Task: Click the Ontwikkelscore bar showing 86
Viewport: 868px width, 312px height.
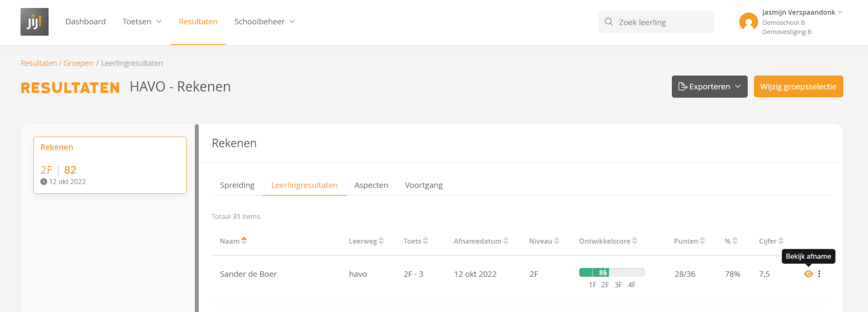Action: [x=612, y=272]
